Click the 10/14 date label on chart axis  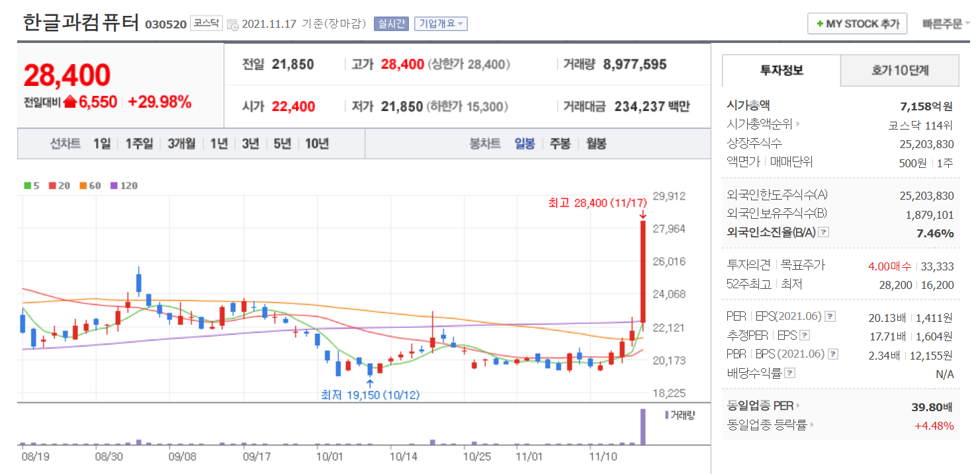click(x=403, y=456)
